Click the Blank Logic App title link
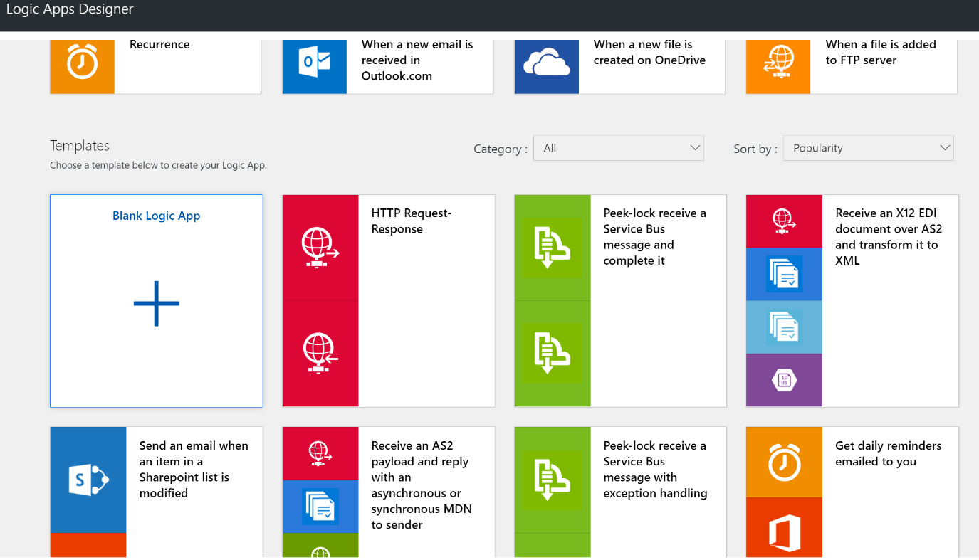 pos(157,216)
